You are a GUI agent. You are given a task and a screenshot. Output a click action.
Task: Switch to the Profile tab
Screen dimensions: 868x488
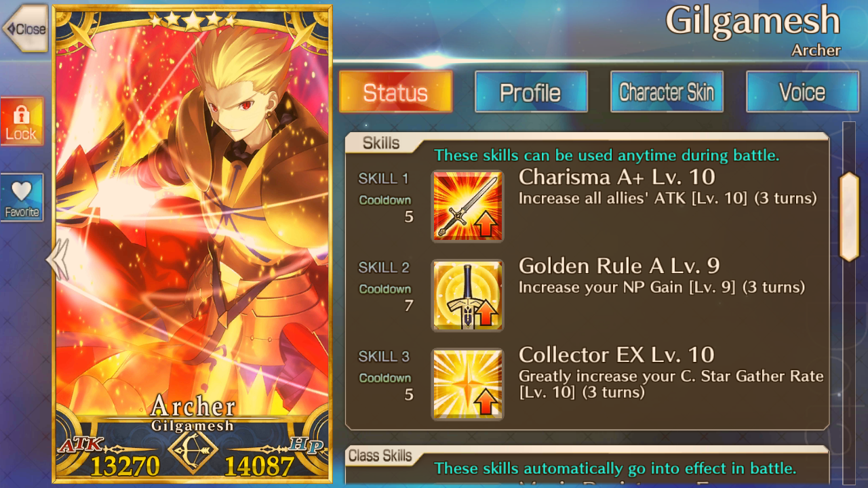pyautogui.click(x=531, y=92)
